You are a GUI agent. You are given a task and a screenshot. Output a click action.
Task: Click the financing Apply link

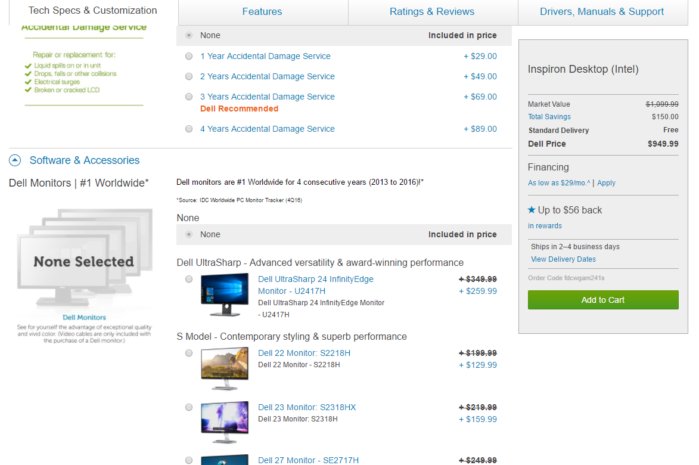tap(606, 183)
